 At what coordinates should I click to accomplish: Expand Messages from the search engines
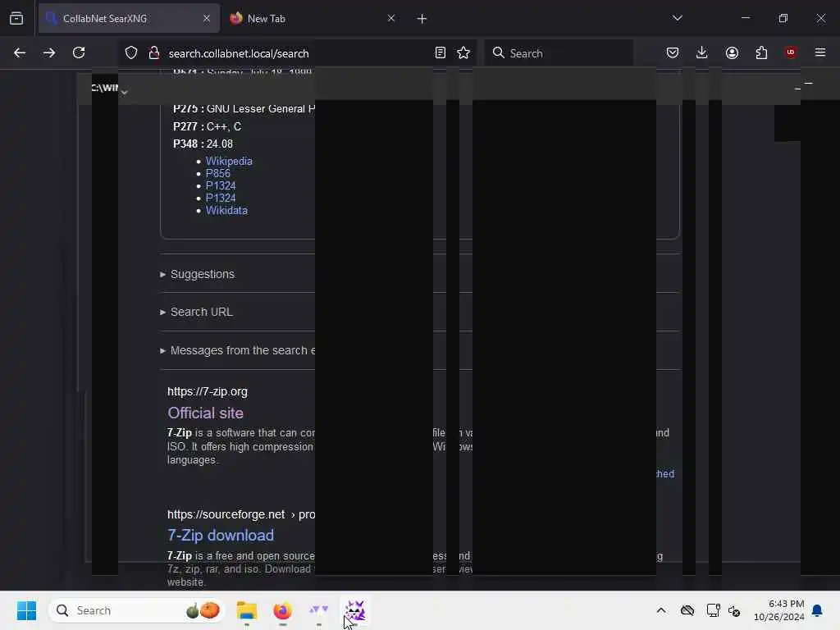point(237,350)
